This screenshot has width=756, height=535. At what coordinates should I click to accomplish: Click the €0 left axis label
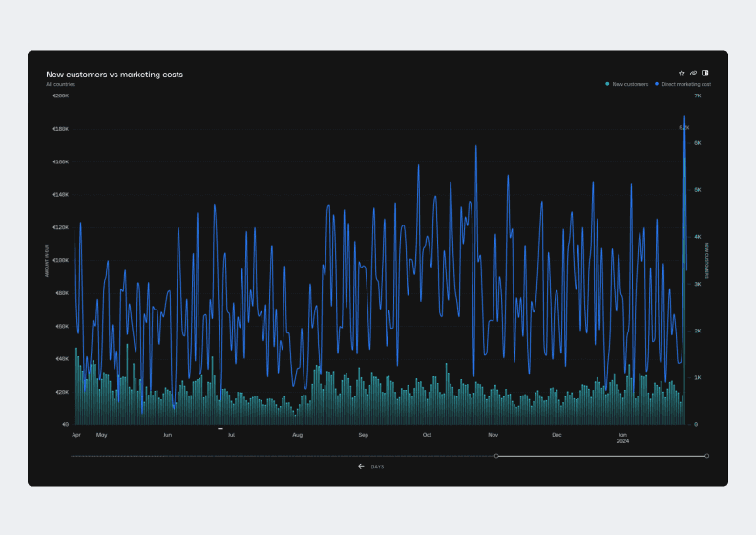pyautogui.click(x=65, y=424)
